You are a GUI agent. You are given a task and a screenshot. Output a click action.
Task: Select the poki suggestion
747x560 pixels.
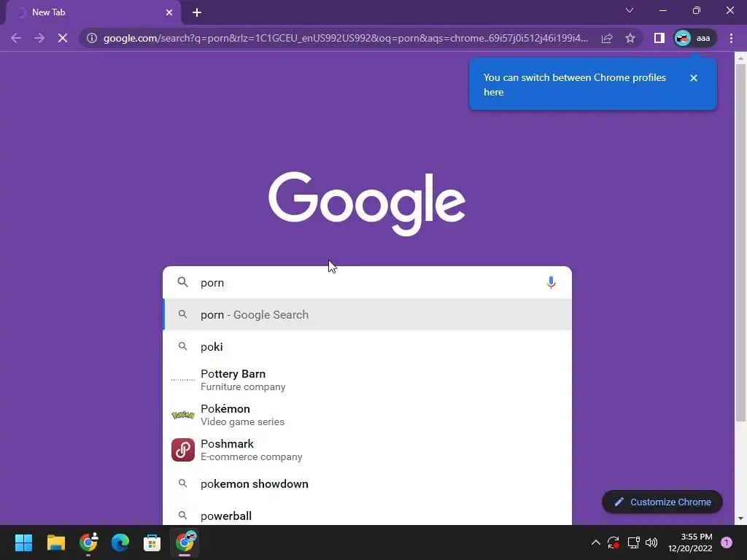coord(367,346)
